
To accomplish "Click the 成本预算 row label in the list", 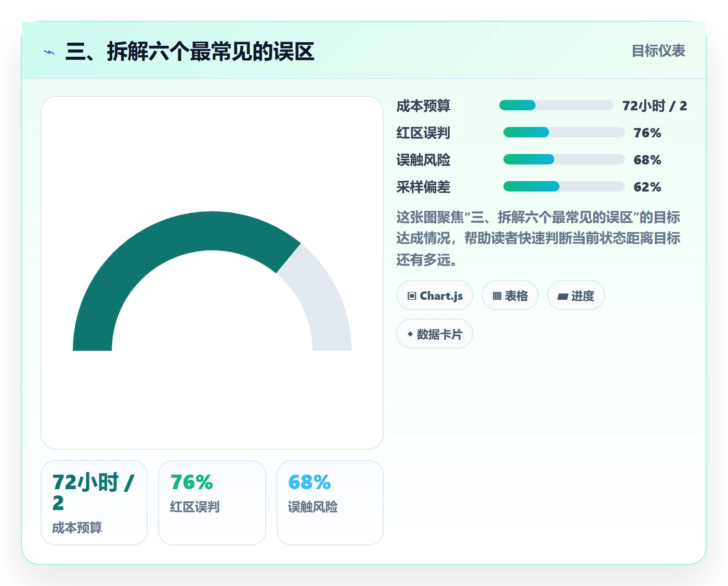I will [423, 106].
